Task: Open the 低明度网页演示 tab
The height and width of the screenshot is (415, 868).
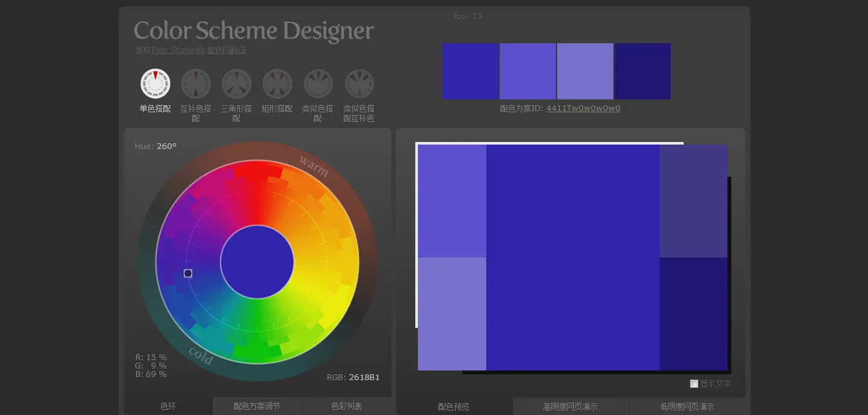Action: click(687, 407)
